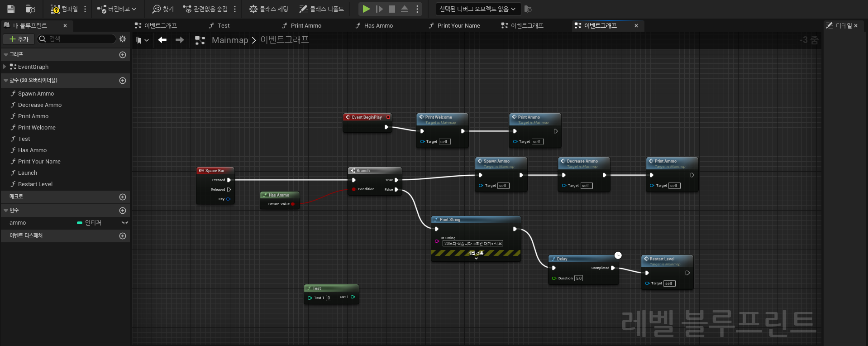Image resolution: width=868 pixels, height=346 pixels.
Task: Switch to the Print Your Name tab
Action: point(454,25)
